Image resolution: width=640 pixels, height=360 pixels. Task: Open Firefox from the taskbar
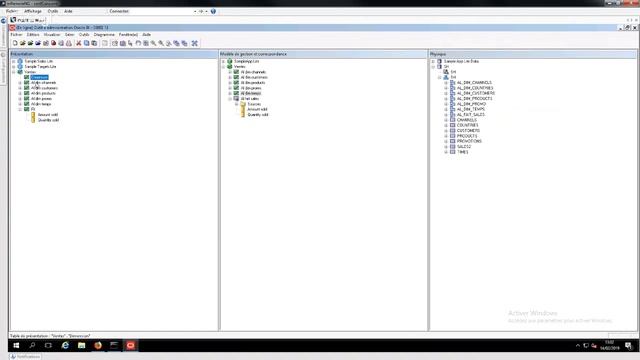[x=98, y=345]
